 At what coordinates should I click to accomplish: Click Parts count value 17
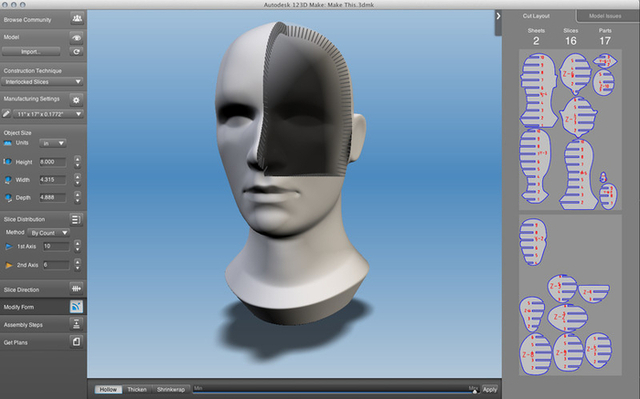tap(605, 41)
